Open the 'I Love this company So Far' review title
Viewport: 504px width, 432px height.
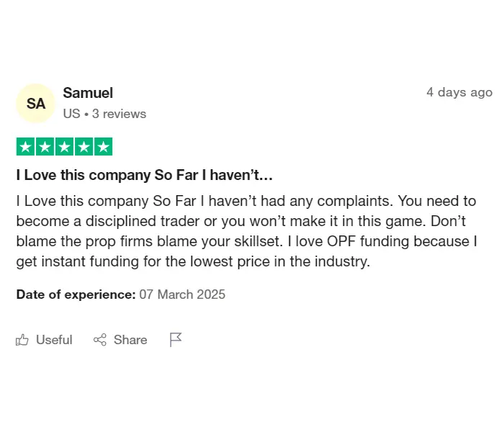144,175
